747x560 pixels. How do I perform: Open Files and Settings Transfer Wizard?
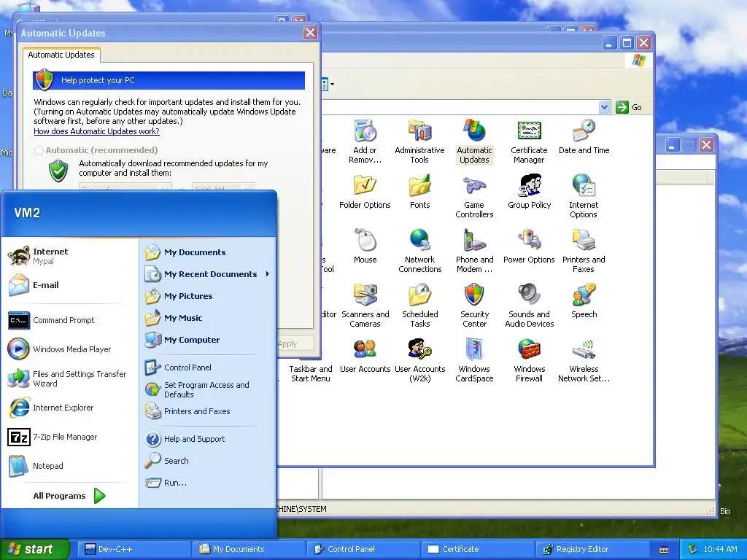coord(69,379)
